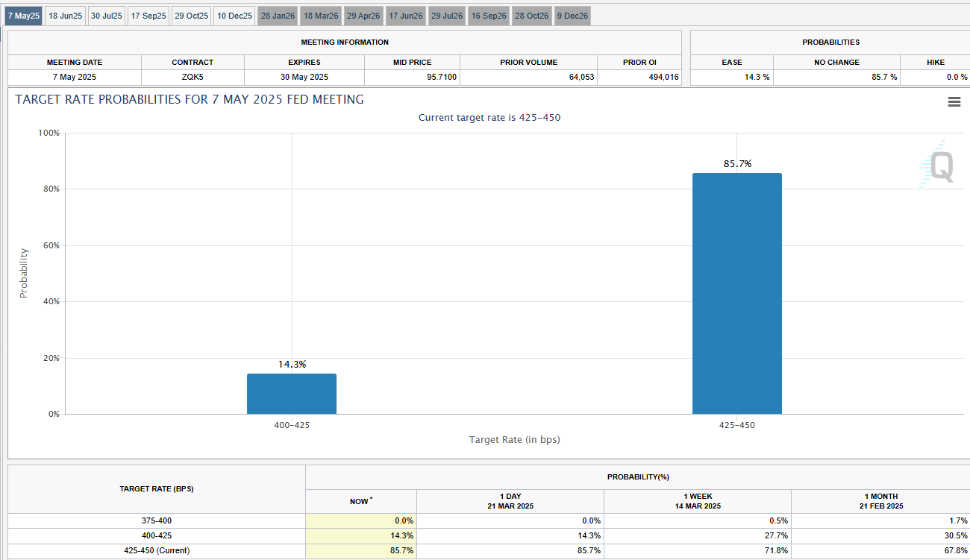The width and height of the screenshot is (970, 560).
Task: Select the 17 Jun26 meeting tab
Action: [405, 16]
